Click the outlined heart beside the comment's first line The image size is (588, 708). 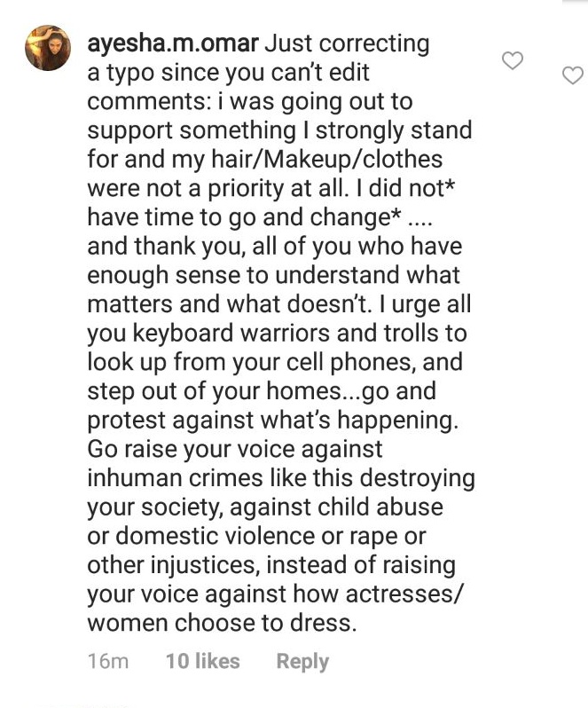(513, 60)
